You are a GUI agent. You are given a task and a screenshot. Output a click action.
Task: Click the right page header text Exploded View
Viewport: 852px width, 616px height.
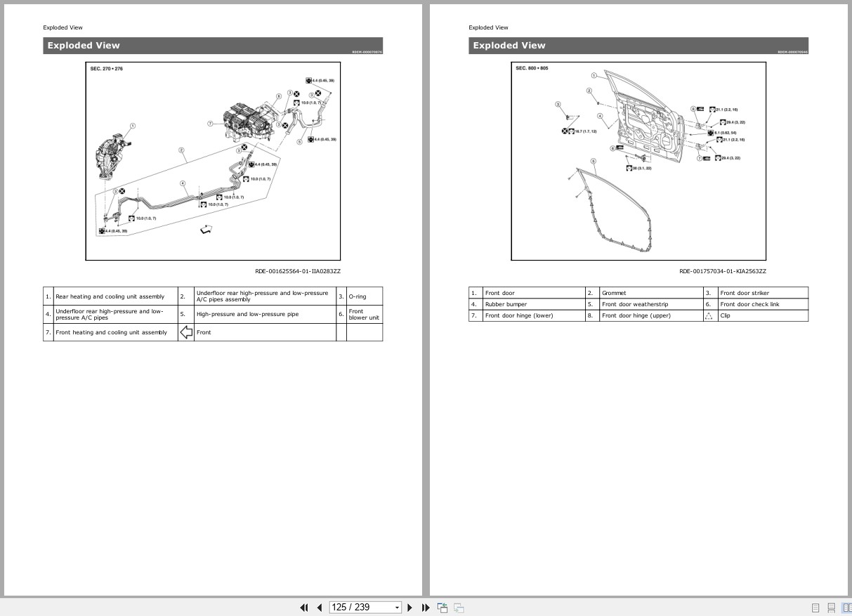click(488, 27)
